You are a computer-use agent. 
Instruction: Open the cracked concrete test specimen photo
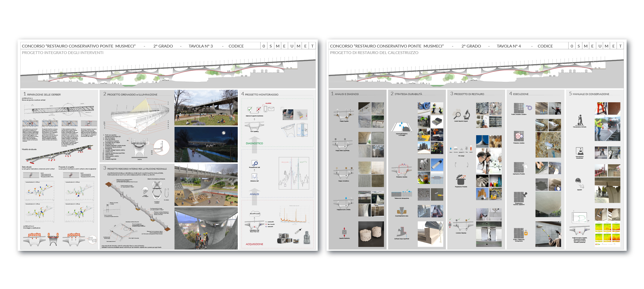489,234
